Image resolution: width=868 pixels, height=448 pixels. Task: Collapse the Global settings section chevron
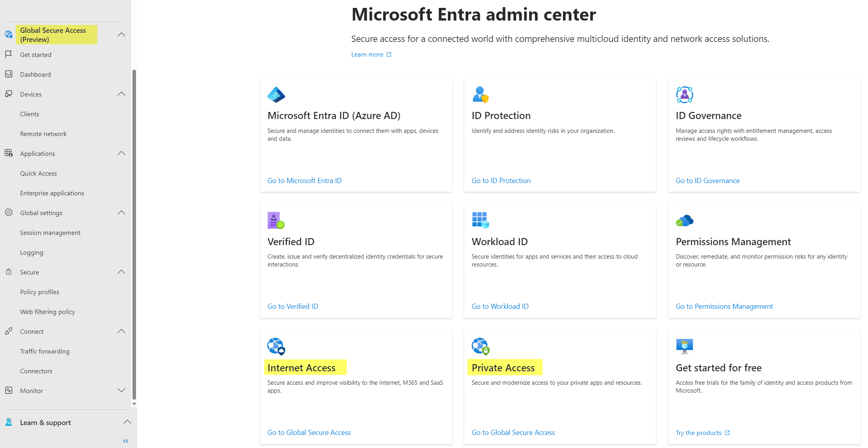pos(121,212)
